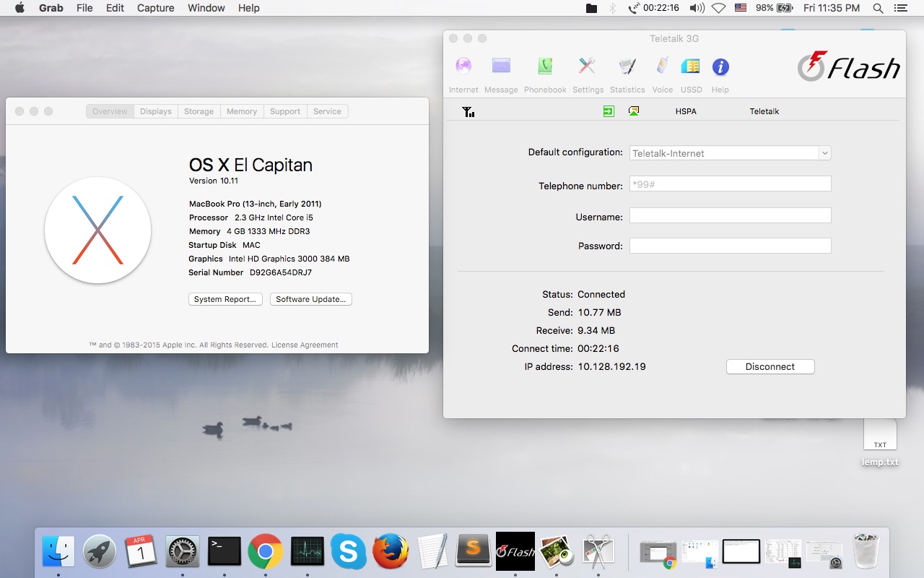Click the Disconnect button
This screenshot has width=924, height=578.
[x=770, y=366]
